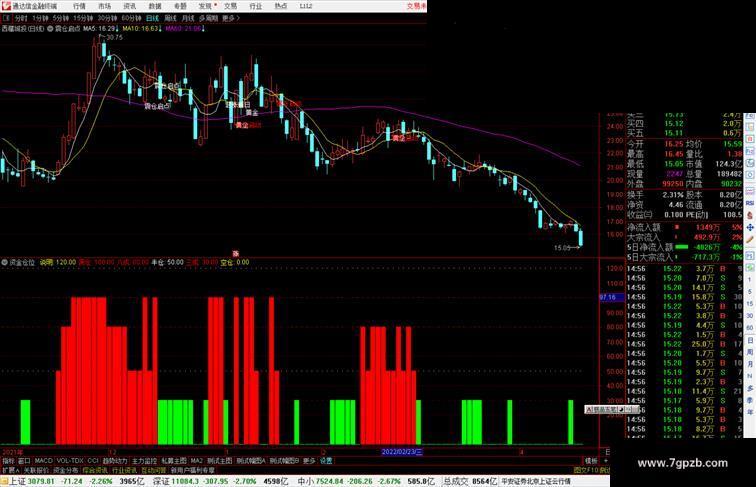The width and height of the screenshot is (756, 487).
Task: Click the 图文F10 link
Action: (585, 470)
